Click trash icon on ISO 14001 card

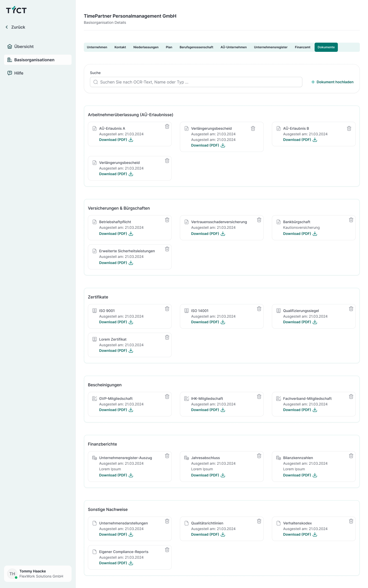(x=259, y=309)
